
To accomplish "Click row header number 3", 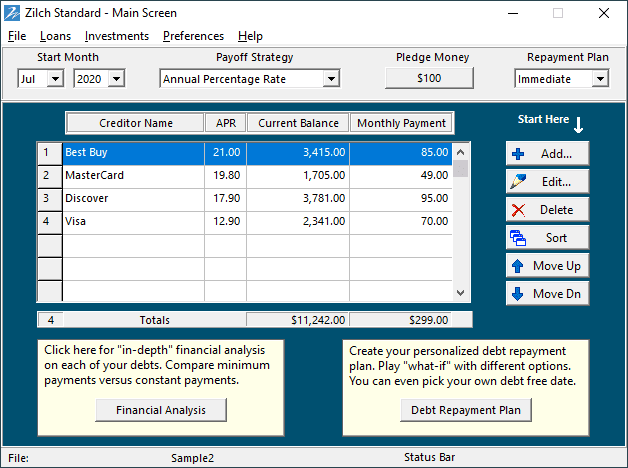I will pyautogui.click(x=50, y=199).
